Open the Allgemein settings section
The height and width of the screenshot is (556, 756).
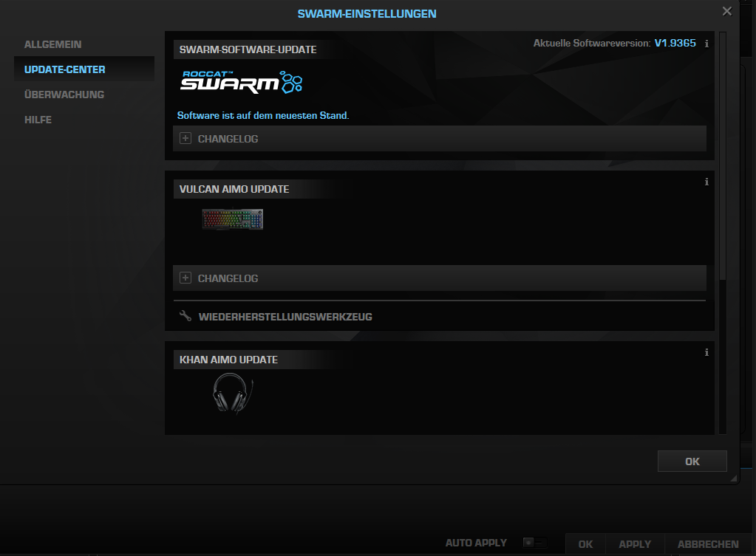click(52, 44)
